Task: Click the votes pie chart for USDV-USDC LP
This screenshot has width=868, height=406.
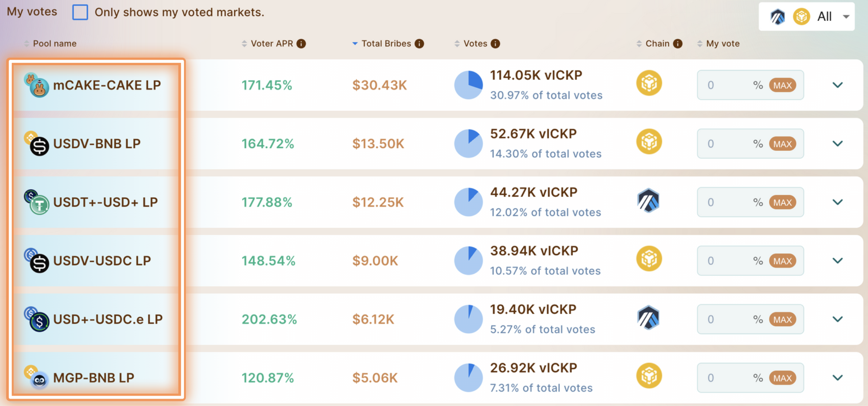Action: (x=468, y=260)
